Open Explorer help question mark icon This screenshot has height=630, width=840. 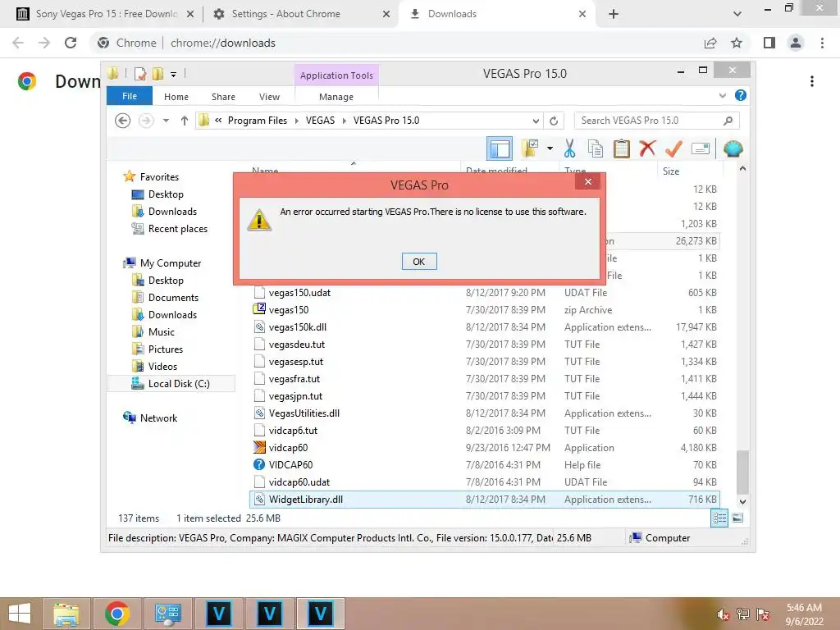click(x=741, y=95)
